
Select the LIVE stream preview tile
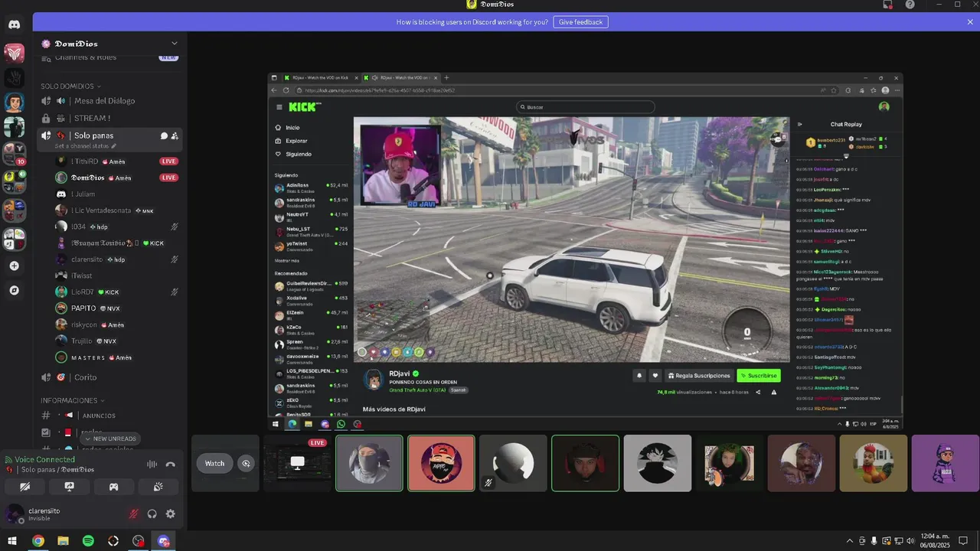pyautogui.click(x=297, y=463)
